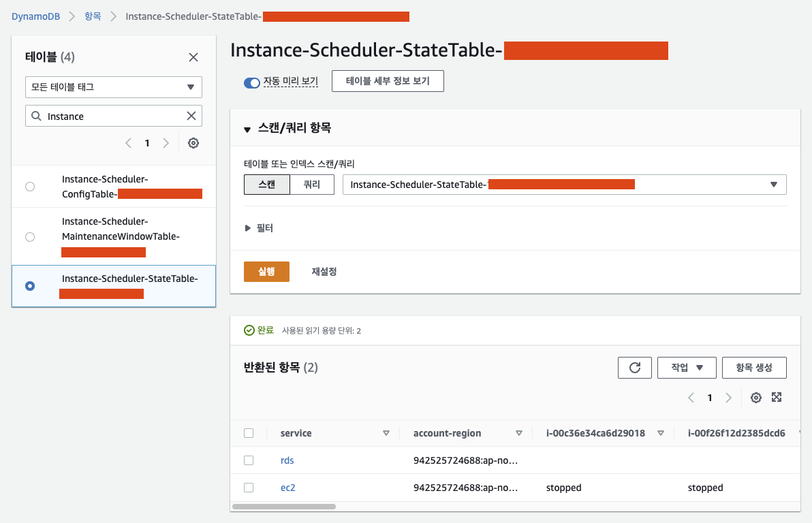Select Instance-Scheduler-ConfigTable radio button

30,187
